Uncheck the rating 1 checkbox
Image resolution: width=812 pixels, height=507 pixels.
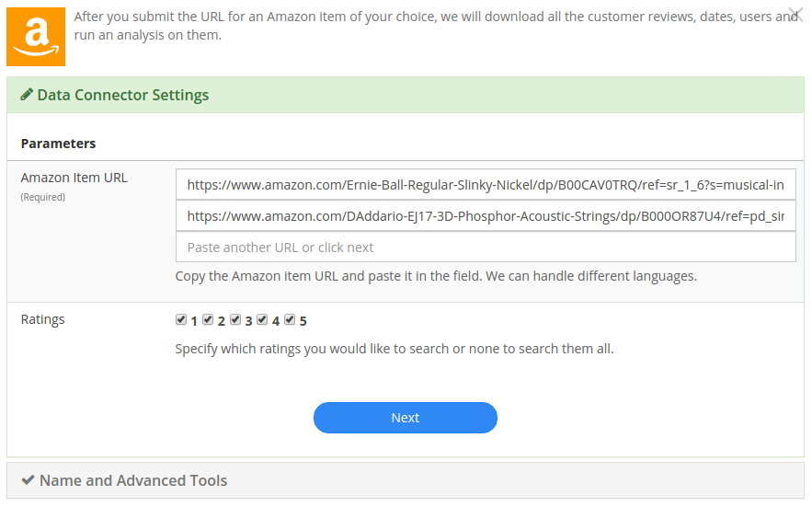[181, 319]
